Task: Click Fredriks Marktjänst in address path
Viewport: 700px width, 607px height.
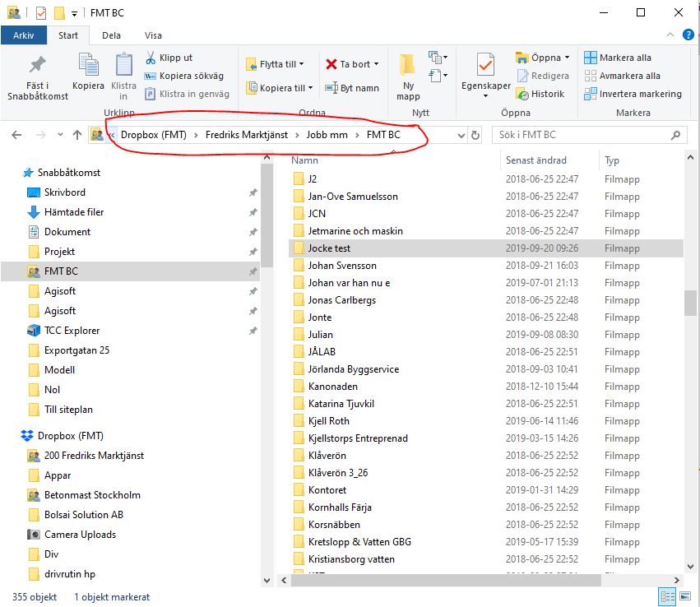Action: (x=247, y=135)
